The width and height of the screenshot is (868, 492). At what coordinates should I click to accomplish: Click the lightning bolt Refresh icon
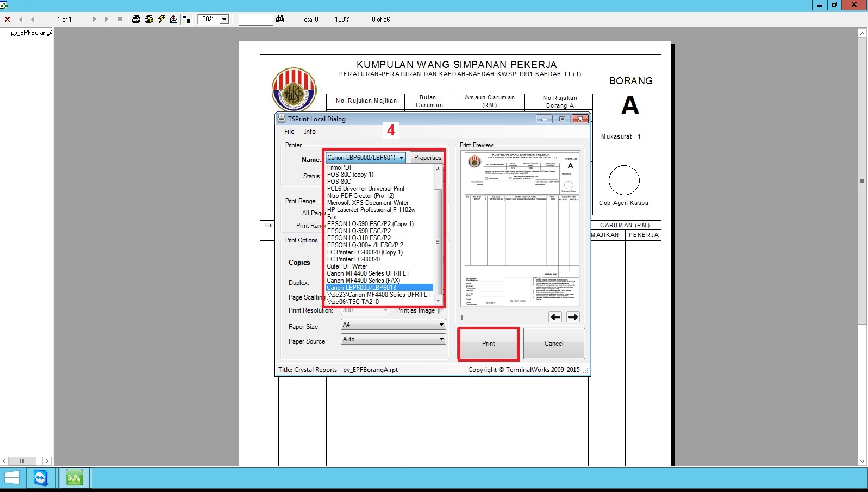tap(161, 19)
